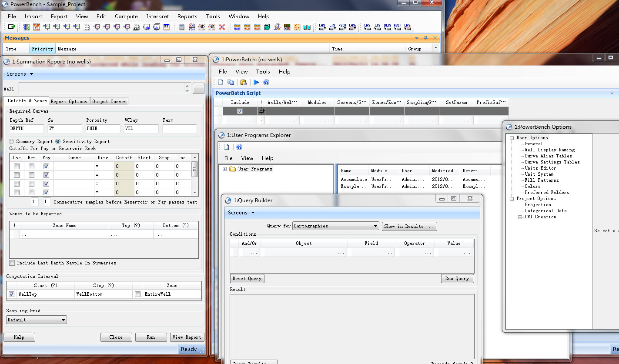Open the Messages panel dropdown arrow

pyautogui.click(x=416, y=38)
